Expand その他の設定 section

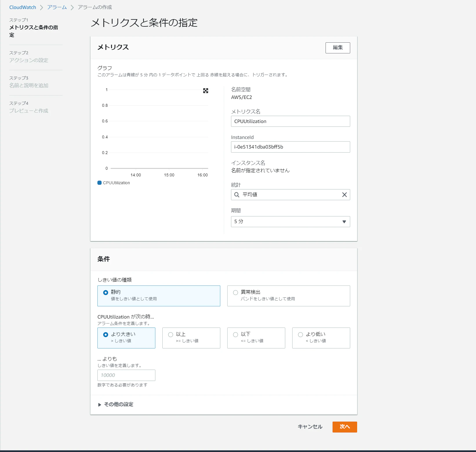click(x=116, y=404)
